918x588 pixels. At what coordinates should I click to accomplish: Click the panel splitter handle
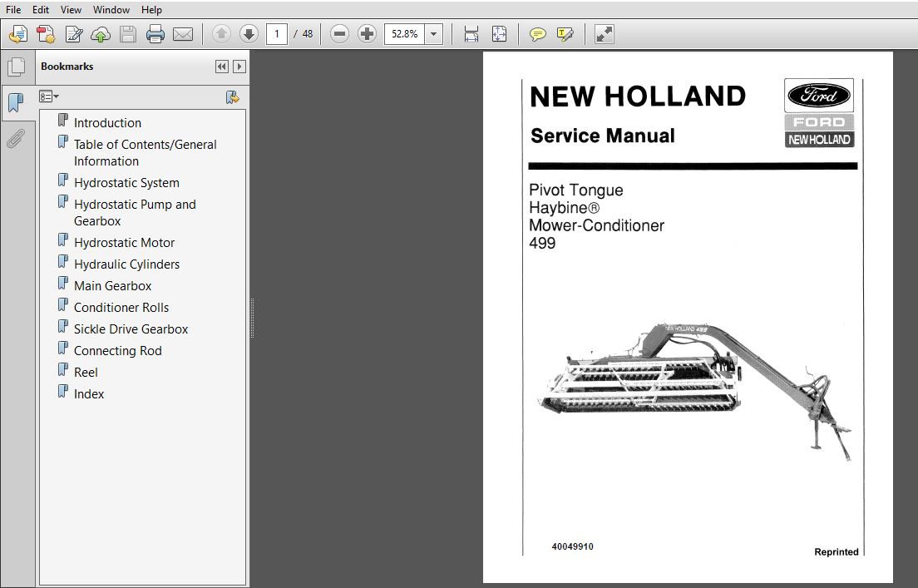[252, 318]
